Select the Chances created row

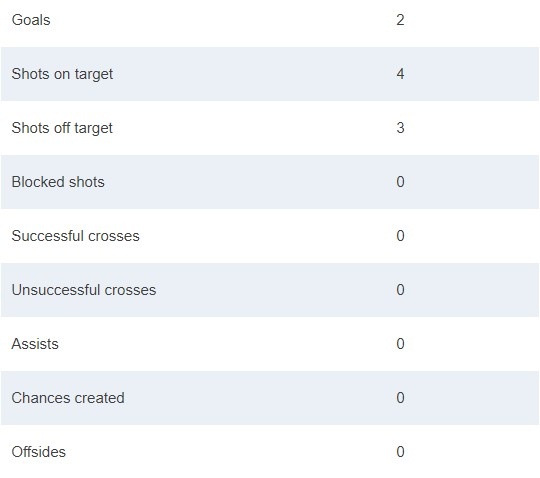pyautogui.click(x=270, y=398)
